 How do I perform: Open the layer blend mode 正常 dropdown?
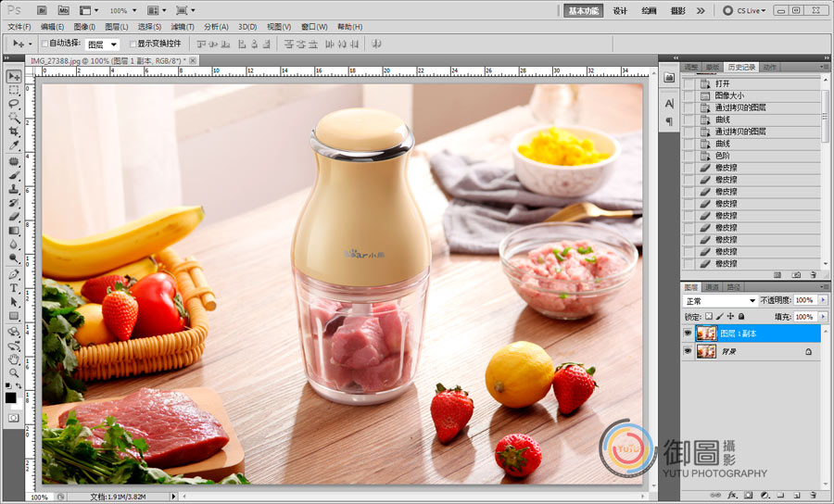(x=720, y=301)
